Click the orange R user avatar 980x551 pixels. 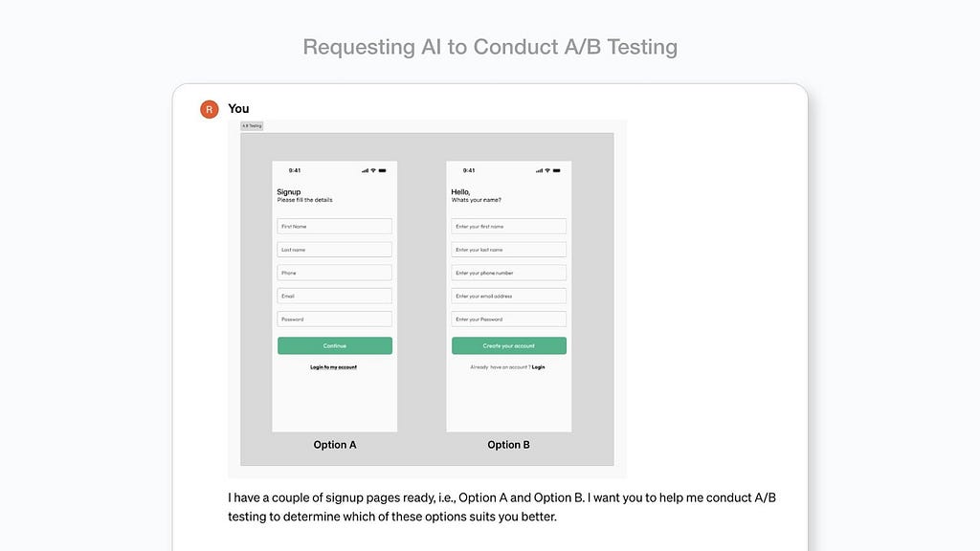click(x=210, y=109)
